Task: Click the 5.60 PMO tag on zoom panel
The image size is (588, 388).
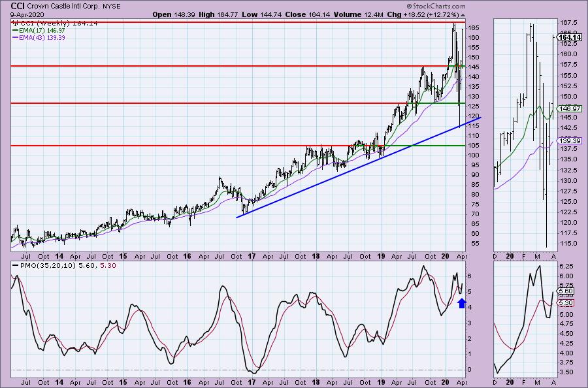Action: click(566, 291)
